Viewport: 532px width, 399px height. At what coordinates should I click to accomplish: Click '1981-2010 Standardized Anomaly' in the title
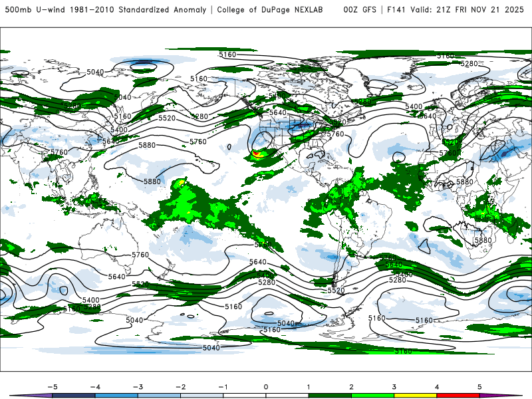pyautogui.click(x=138, y=9)
